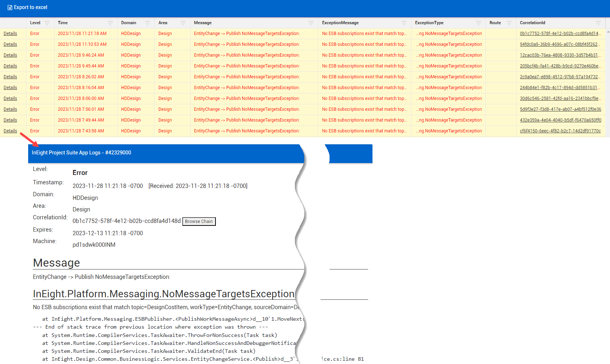Follow correlation ID link starting 2c9a0ea7
610x364 pixels.
point(560,77)
